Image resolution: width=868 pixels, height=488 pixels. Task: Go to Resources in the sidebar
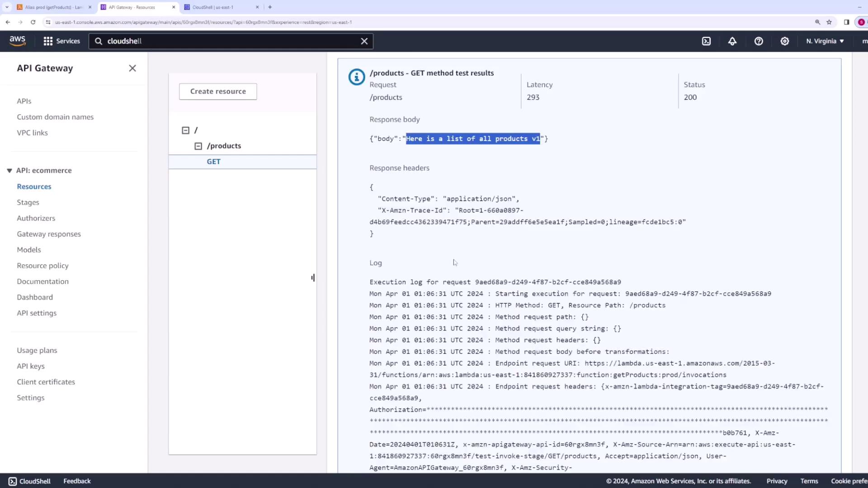[x=34, y=187]
